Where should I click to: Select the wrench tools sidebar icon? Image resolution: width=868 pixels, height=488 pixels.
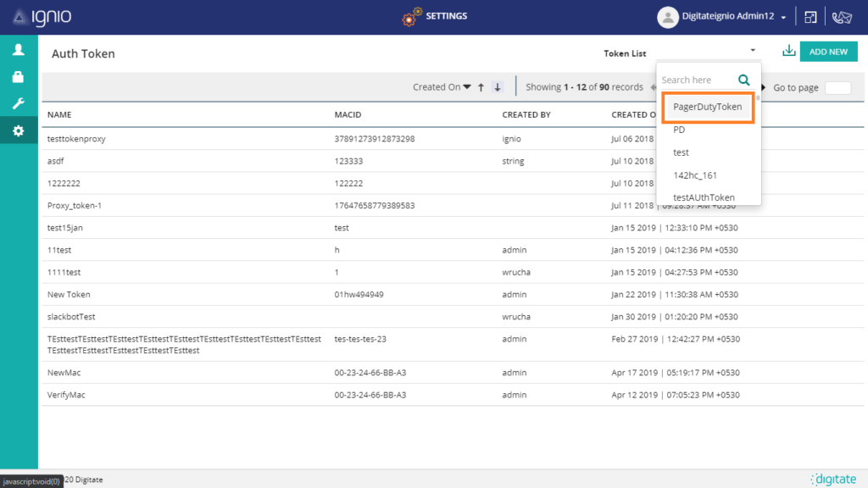[18, 104]
